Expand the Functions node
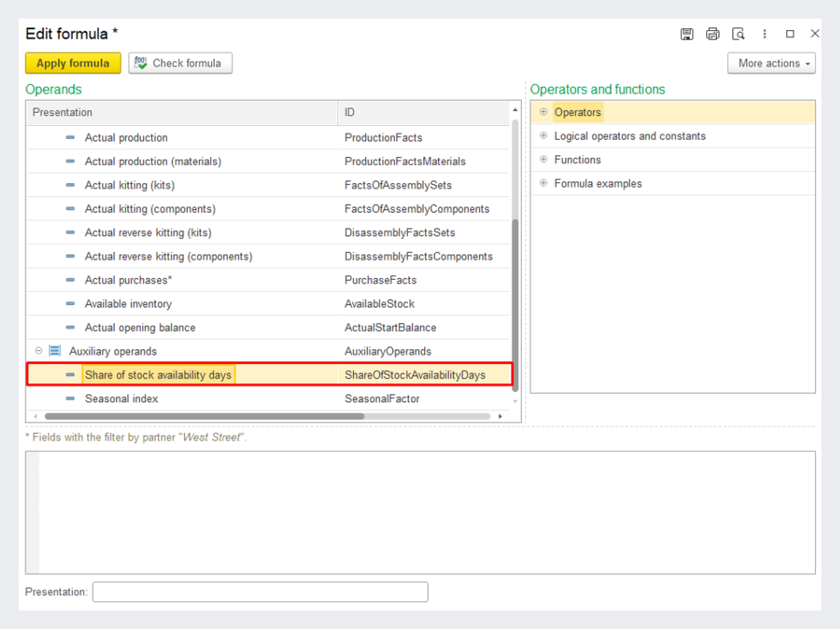 pyautogui.click(x=543, y=160)
